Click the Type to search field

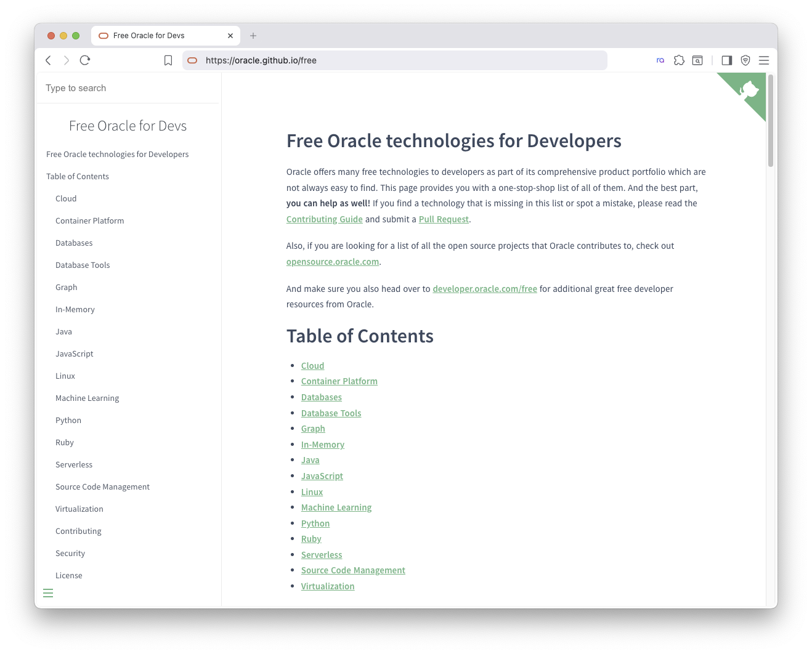coord(128,88)
